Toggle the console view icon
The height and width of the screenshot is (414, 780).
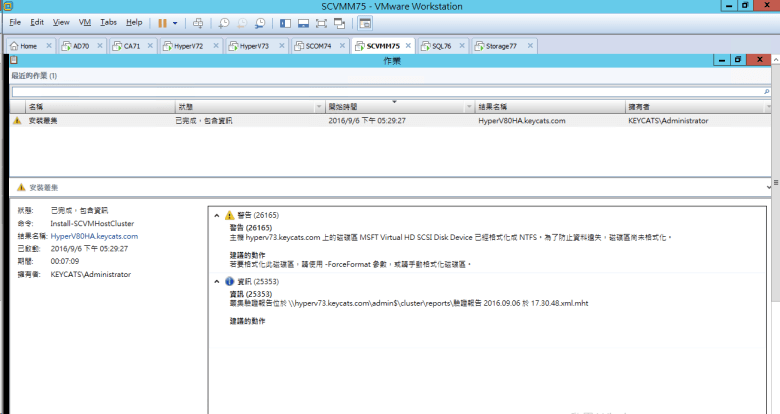point(364,22)
